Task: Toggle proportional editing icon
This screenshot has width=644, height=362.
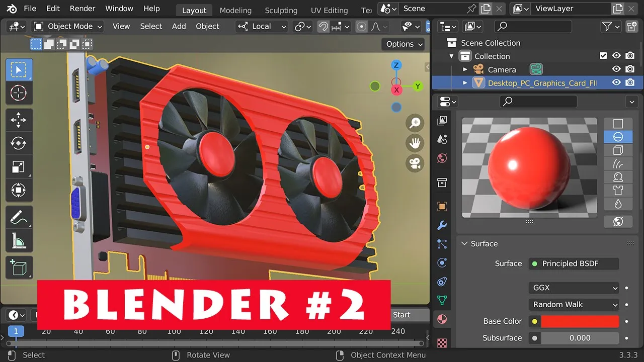Action: click(361, 27)
